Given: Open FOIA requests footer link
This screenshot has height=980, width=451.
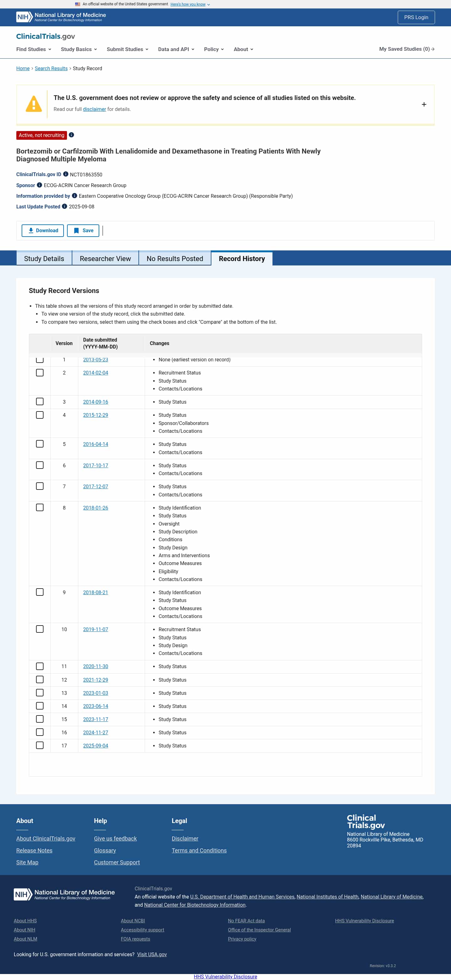Looking at the screenshot, I should (x=135, y=939).
